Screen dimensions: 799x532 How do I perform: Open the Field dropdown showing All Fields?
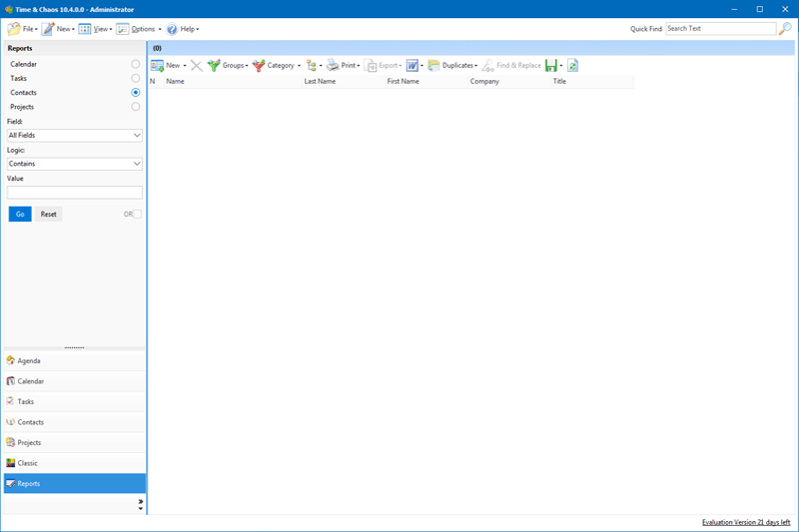[74, 135]
